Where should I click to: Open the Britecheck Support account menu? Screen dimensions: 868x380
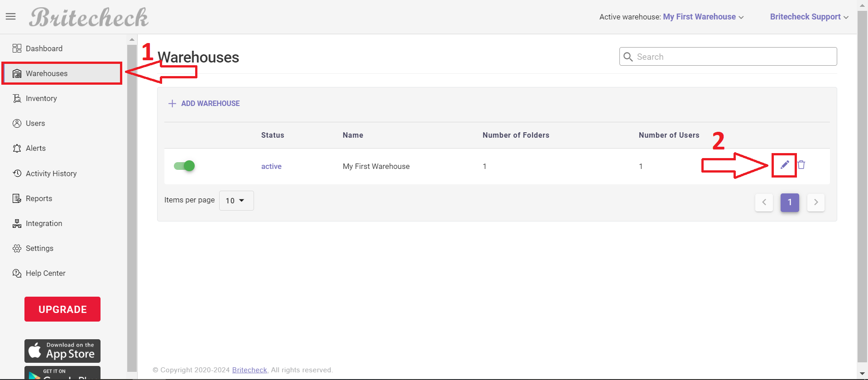(x=809, y=17)
